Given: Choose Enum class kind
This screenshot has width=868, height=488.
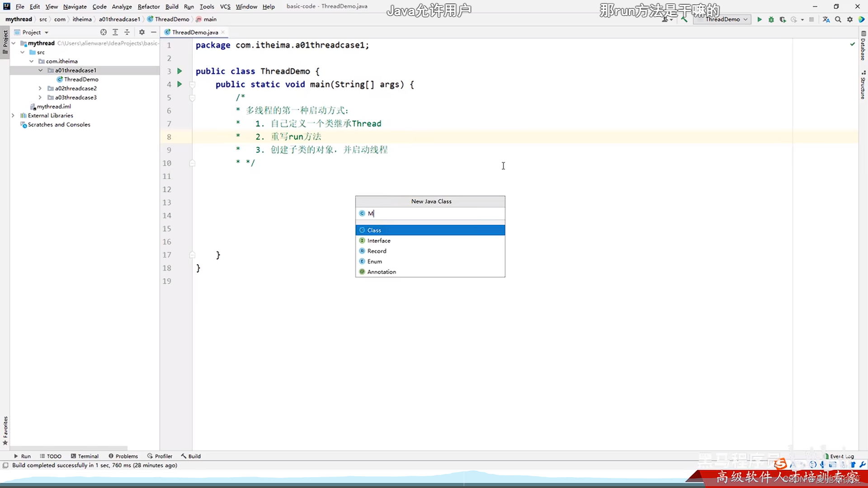Looking at the screenshot, I should pyautogui.click(x=374, y=261).
